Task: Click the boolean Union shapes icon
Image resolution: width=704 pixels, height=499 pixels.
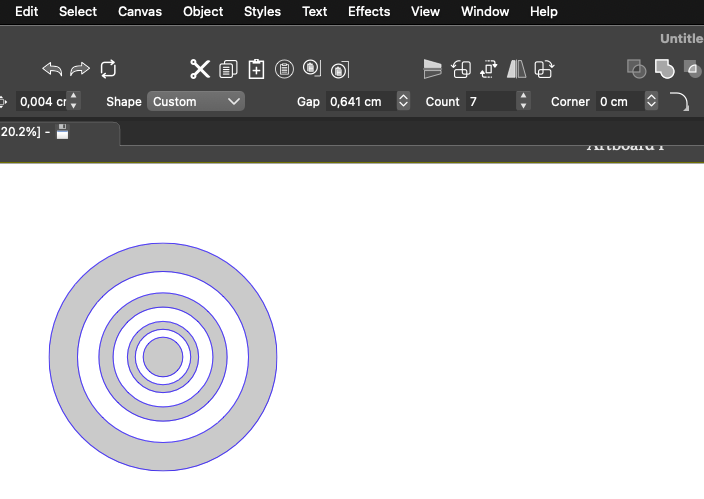Action: click(x=664, y=69)
